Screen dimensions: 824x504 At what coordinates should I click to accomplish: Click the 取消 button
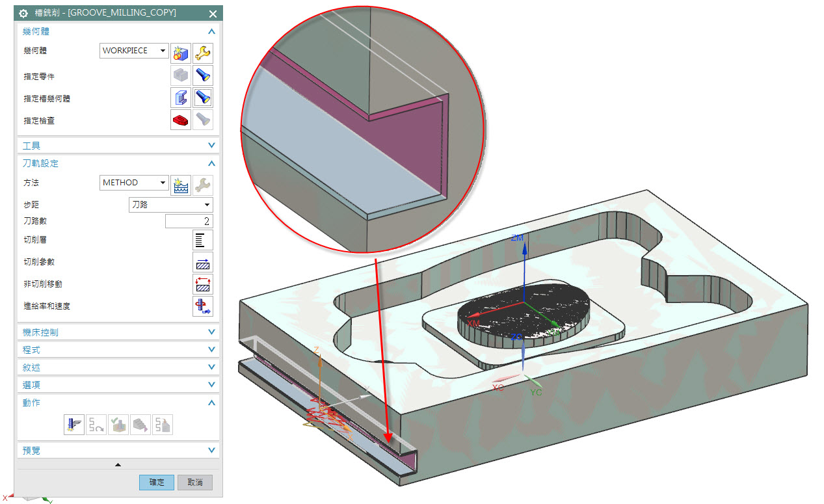195,483
